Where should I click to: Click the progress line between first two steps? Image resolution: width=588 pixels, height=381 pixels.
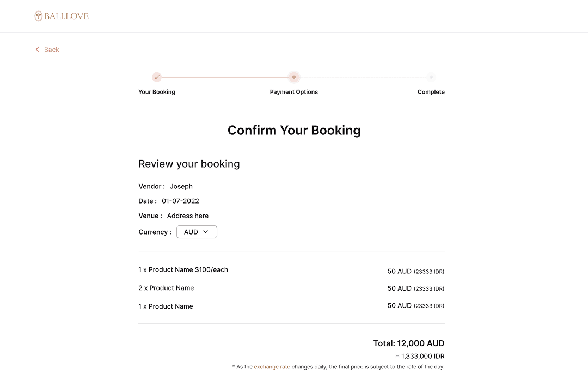[x=225, y=77]
